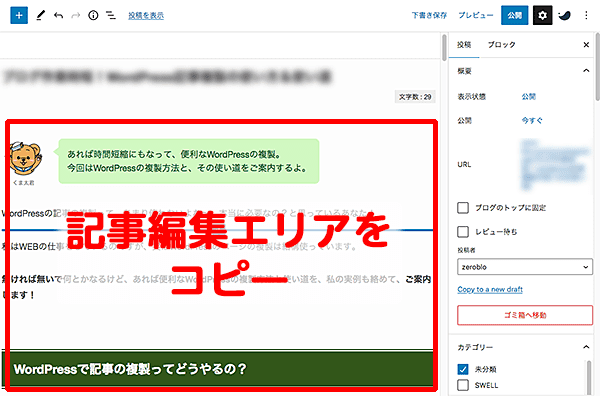
Task: Switch to the ブロック tab
Action: [x=501, y=45]
